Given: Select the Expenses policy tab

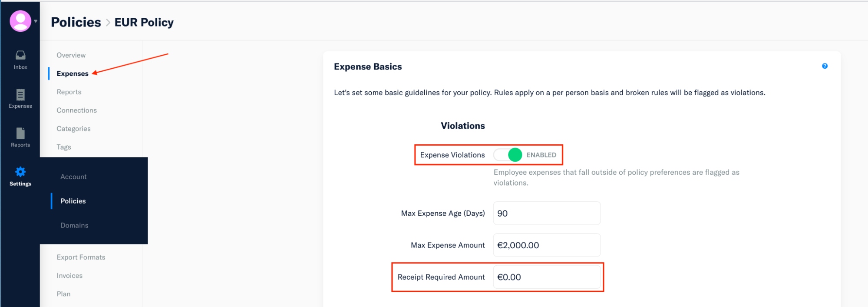Looking at the screenshot, I should 73,73.
